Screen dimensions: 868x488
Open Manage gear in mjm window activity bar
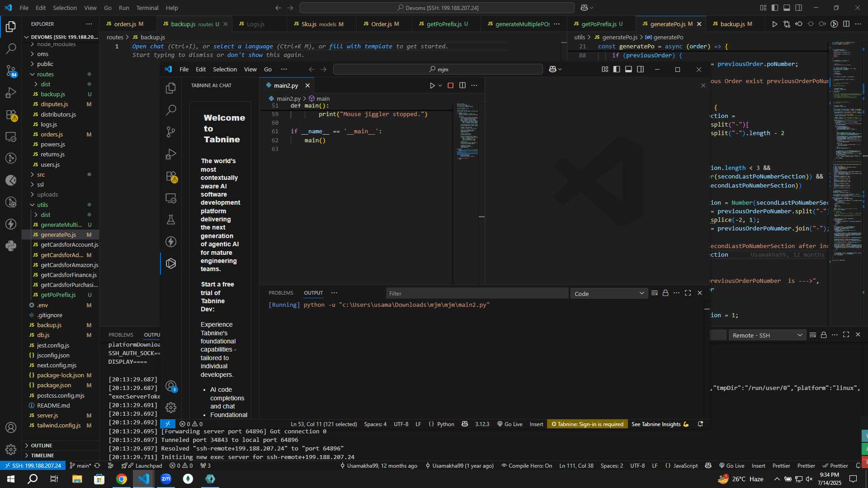[x=171, y=408]
